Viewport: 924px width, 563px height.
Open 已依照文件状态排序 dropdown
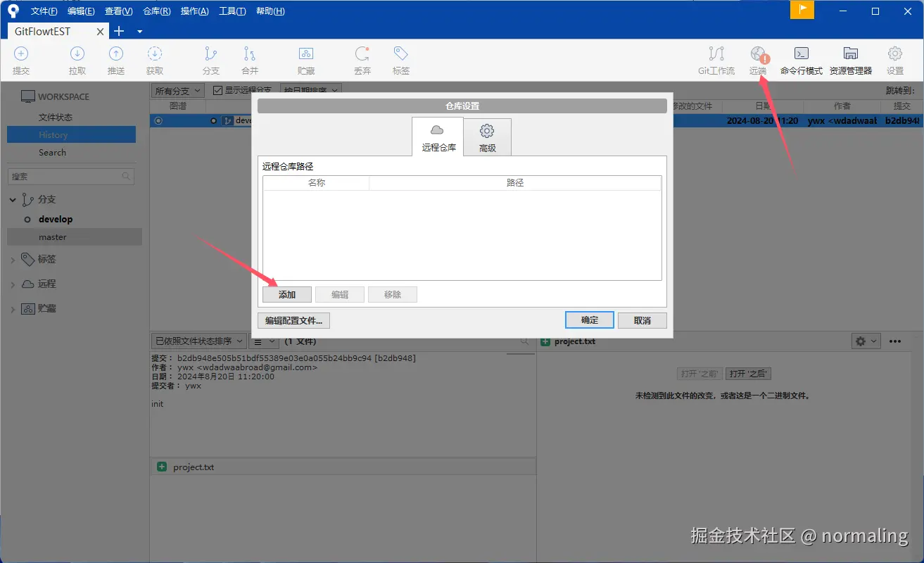tap(198, 341)
